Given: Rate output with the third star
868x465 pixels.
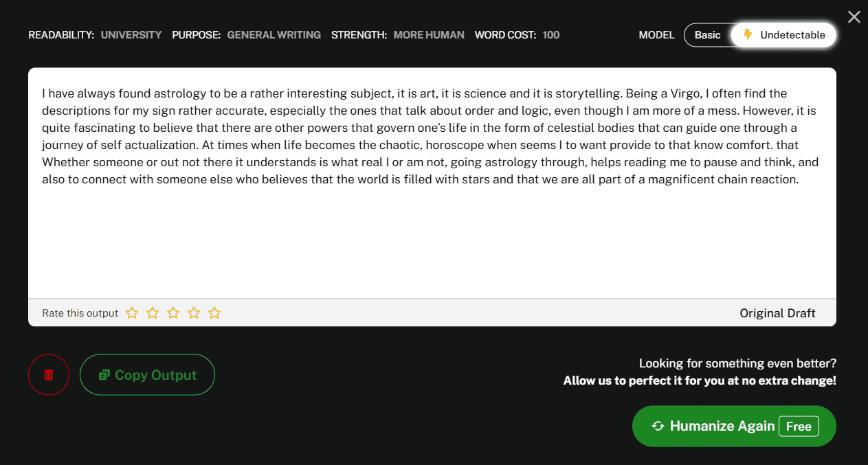Looking at the screenshot, I should [x=173, y=313].
